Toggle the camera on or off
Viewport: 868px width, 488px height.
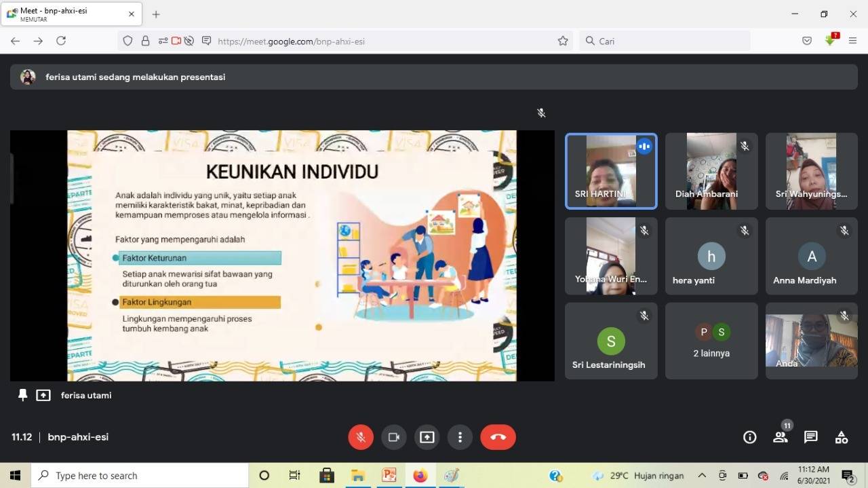393,437
